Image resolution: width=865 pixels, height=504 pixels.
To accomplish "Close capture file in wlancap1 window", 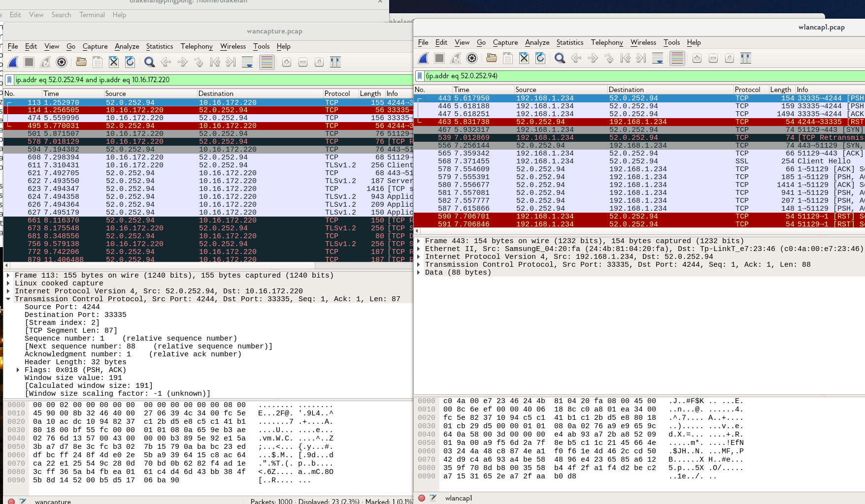I will coord(524,58).
